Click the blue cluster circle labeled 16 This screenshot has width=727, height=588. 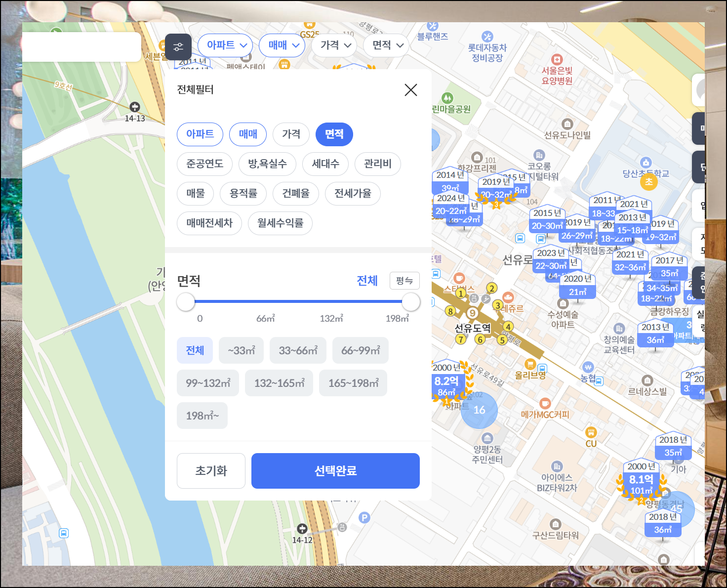(x=479, y=410)
